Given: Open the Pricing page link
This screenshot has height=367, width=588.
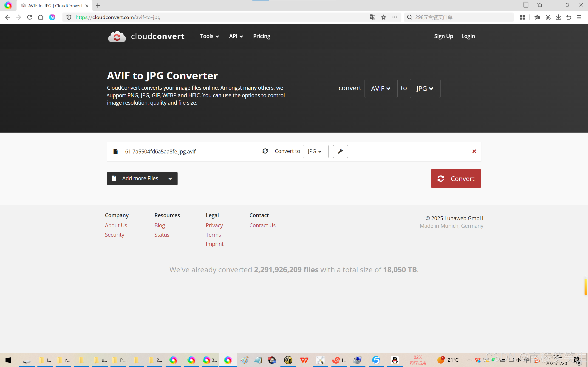Looking at the screenshot, I should 261,36.
